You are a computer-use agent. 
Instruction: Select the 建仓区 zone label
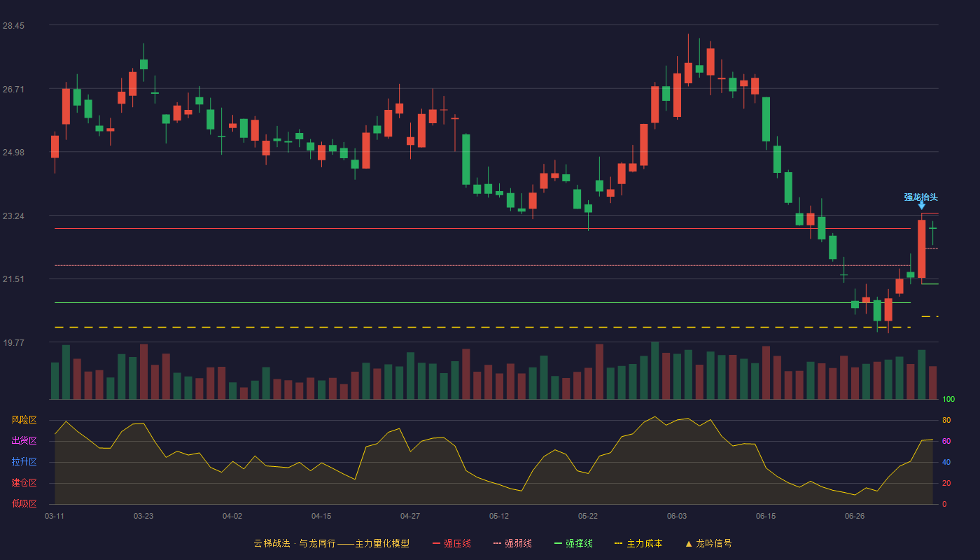24,483
